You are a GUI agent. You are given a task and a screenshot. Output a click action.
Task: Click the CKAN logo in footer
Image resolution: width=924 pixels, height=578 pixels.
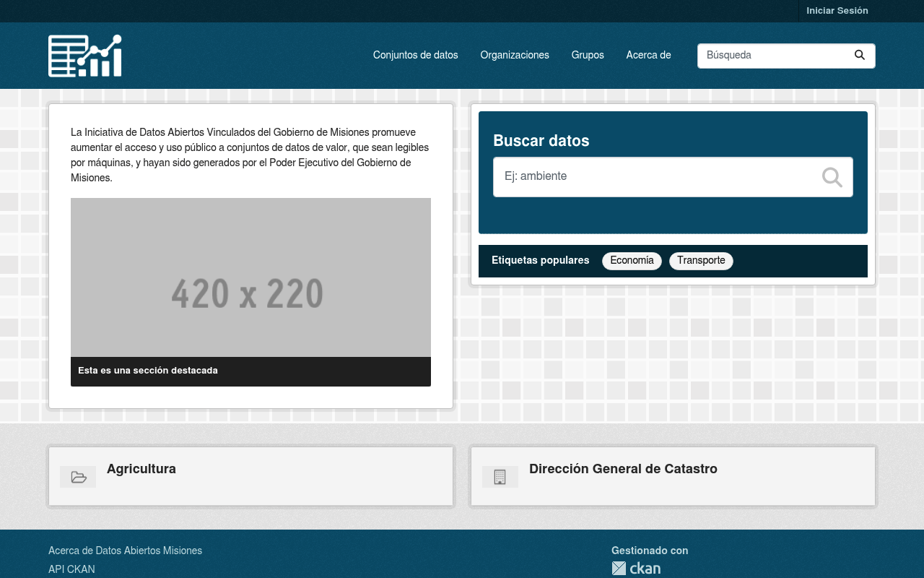coord(636,569)
